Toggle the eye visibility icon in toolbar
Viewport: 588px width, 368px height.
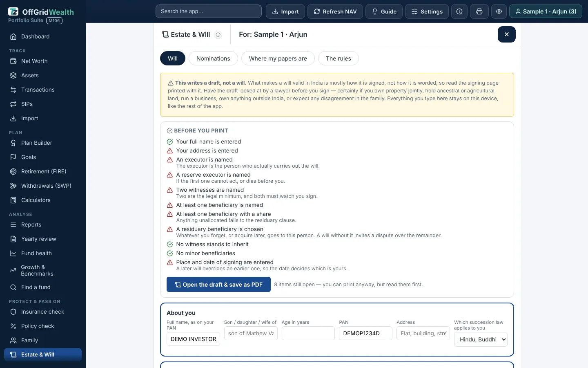tap(499, 11)
